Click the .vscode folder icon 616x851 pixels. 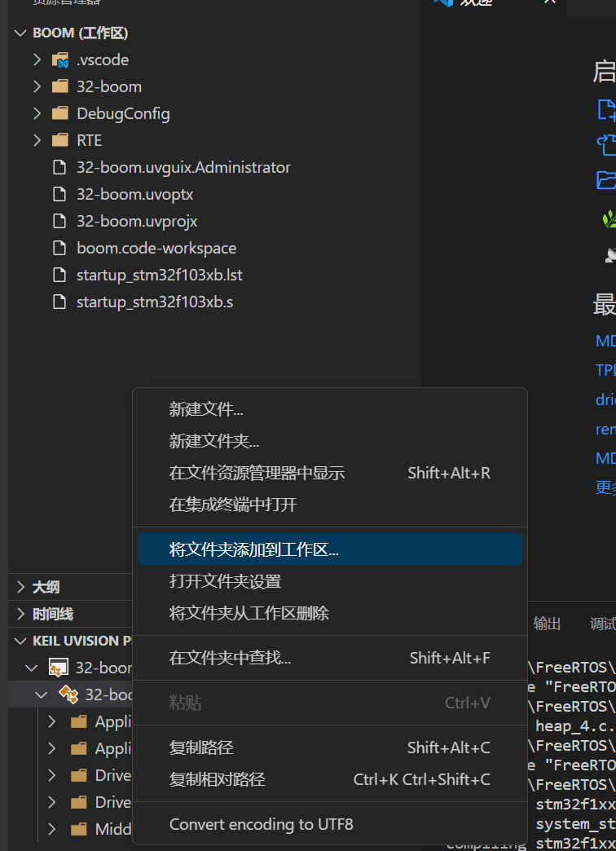(60, 60)
